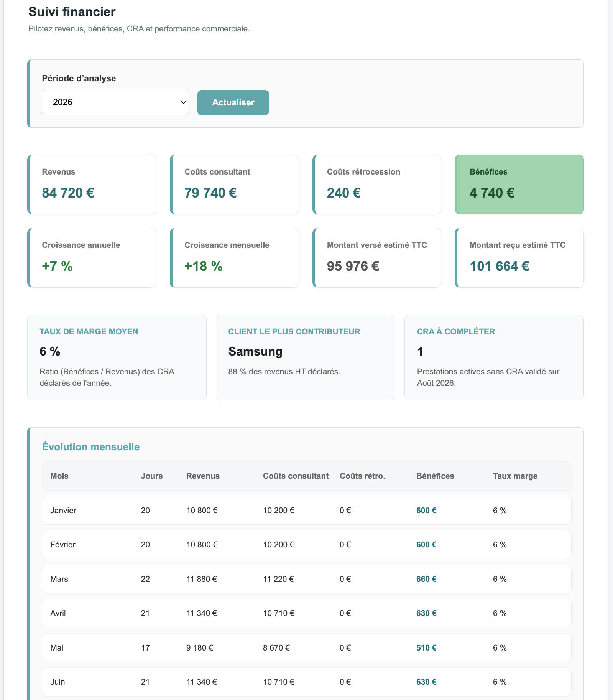
Task: Open the 2026 analysis period dropdown
Action: click(115, 102)
